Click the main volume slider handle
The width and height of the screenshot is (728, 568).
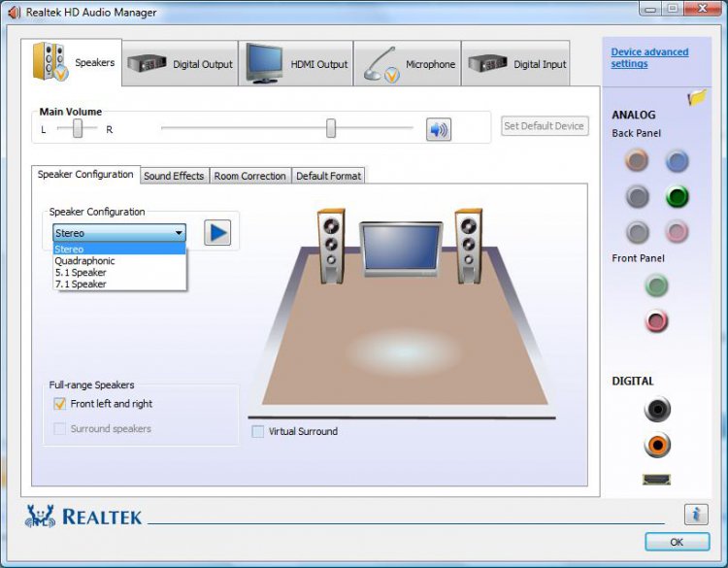coord(331,128)
